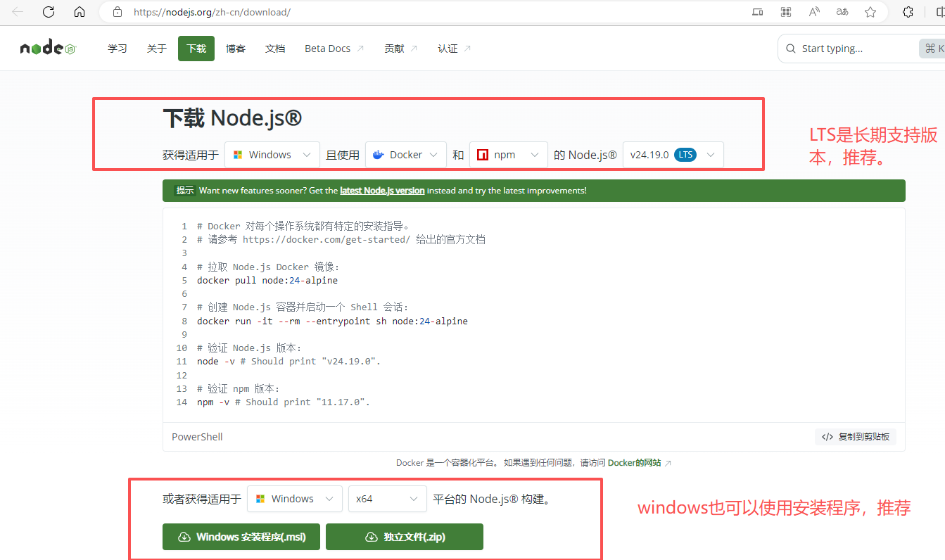Click the docker run --entrypoint sh code line
The width and height of the screenshot is (945, 560).
click(332, 321)
